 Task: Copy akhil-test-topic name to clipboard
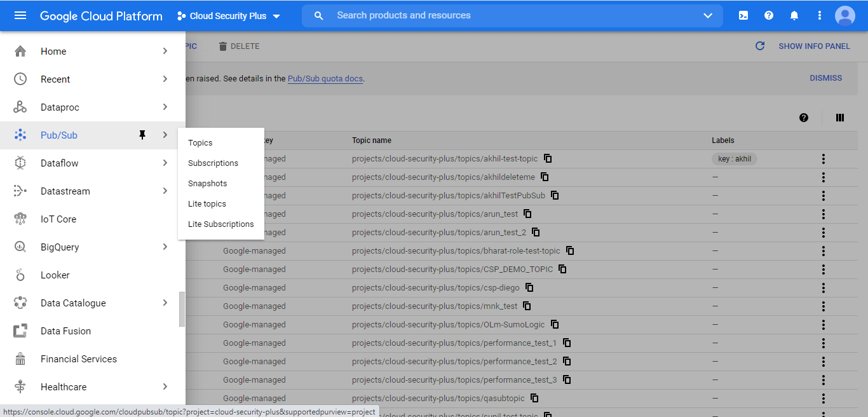[x=548, y=158]
